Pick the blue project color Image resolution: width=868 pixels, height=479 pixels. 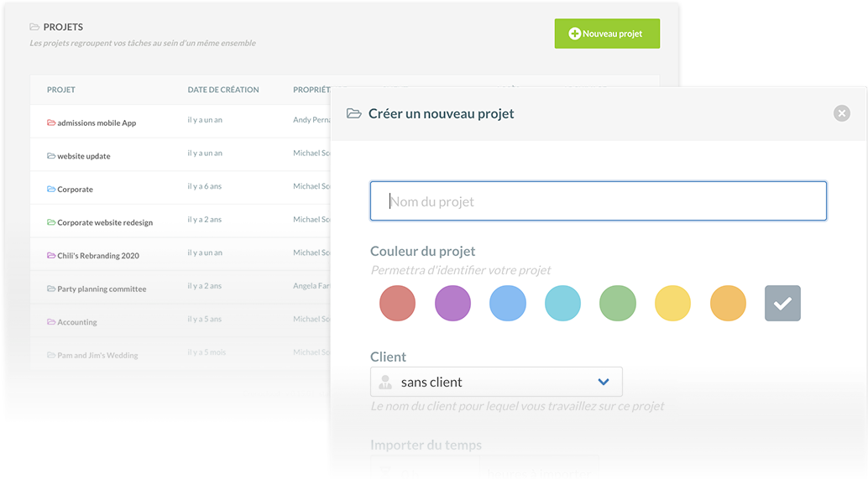pos(508,303)
